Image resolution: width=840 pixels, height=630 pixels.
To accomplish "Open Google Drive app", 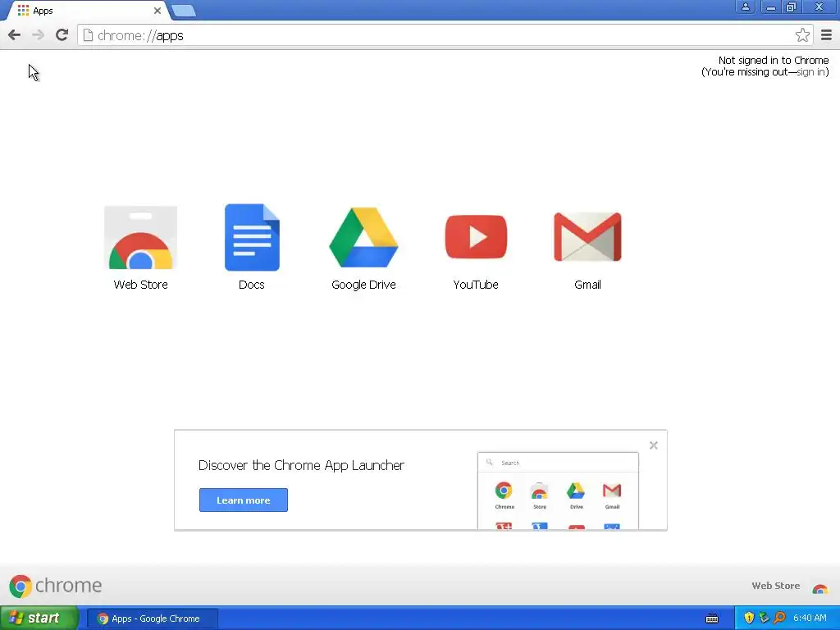I will pyautogui.click(x=363, y=248).
